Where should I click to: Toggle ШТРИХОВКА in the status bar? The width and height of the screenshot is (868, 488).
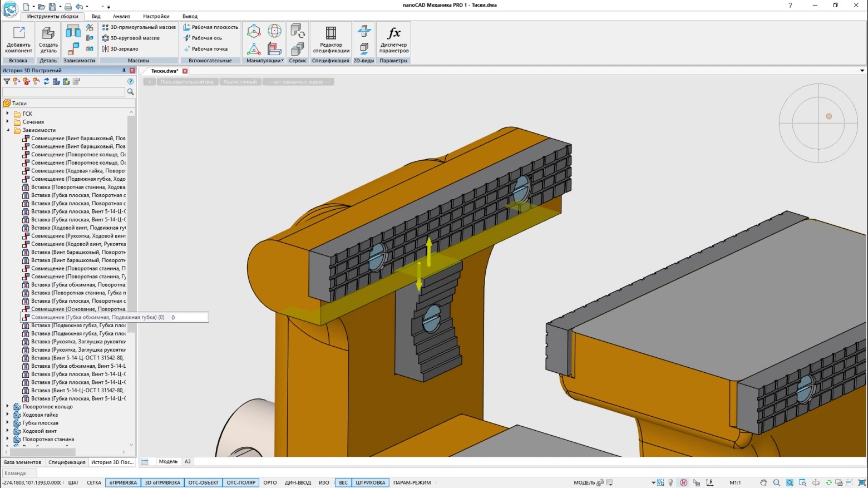[370, 482]
